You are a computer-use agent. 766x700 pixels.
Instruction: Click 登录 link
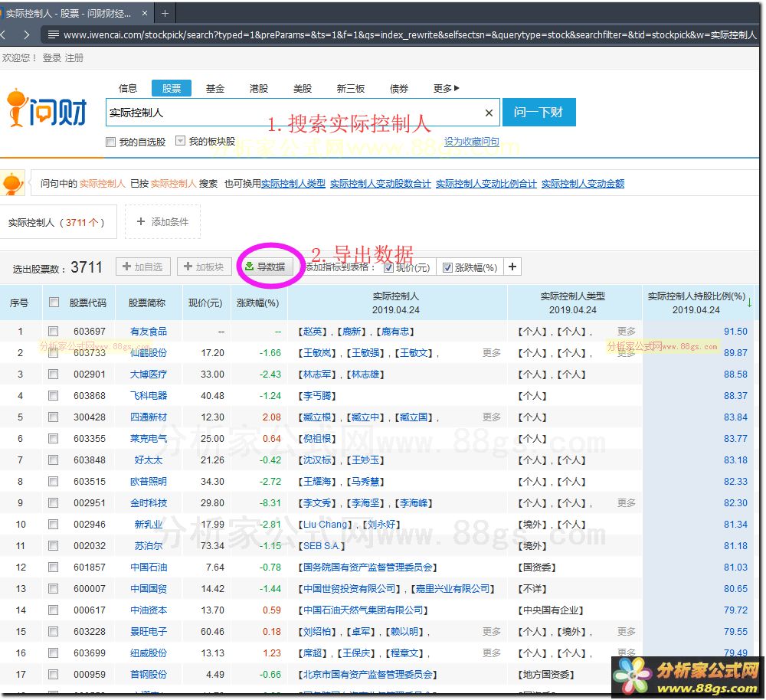click(x=52, y=58)
